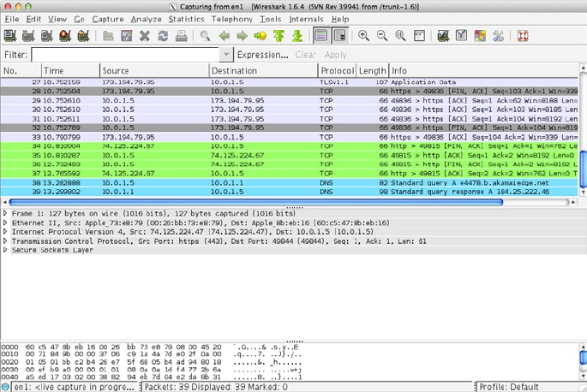Click the Expression... button

click(x=263, y=55)
